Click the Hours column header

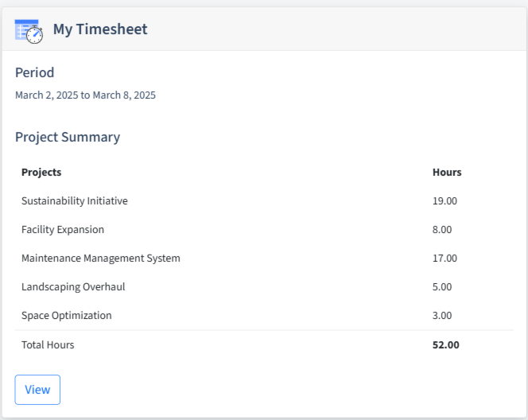[447, 172]
